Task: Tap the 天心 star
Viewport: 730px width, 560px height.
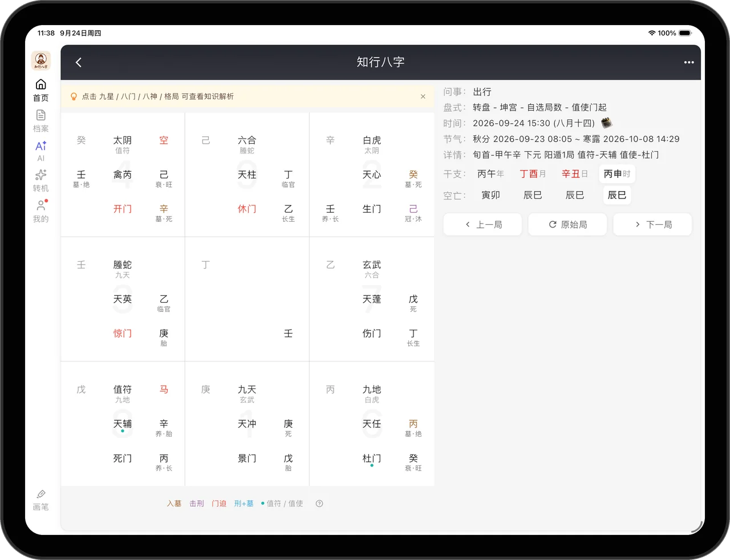Action: pos(372,175)
